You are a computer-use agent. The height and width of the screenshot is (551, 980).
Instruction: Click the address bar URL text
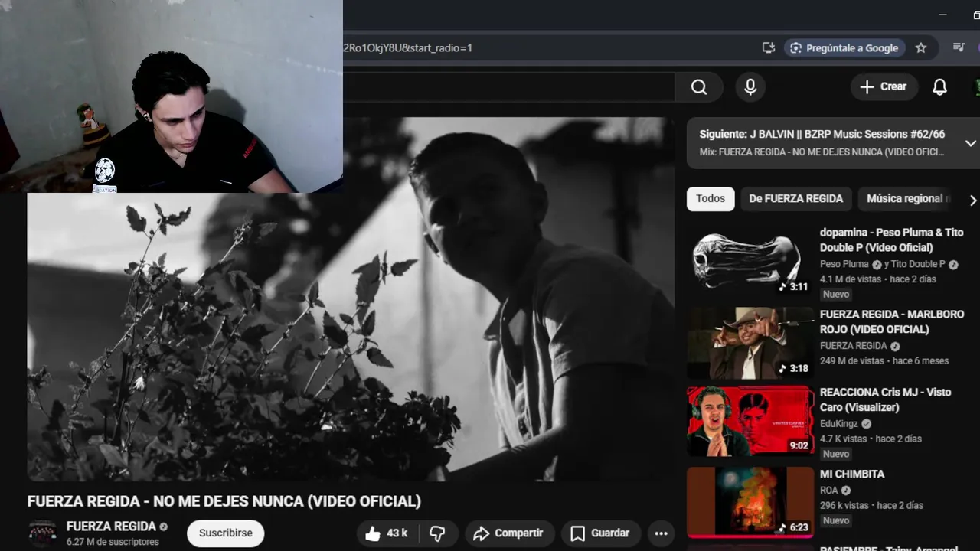point(408,47)
